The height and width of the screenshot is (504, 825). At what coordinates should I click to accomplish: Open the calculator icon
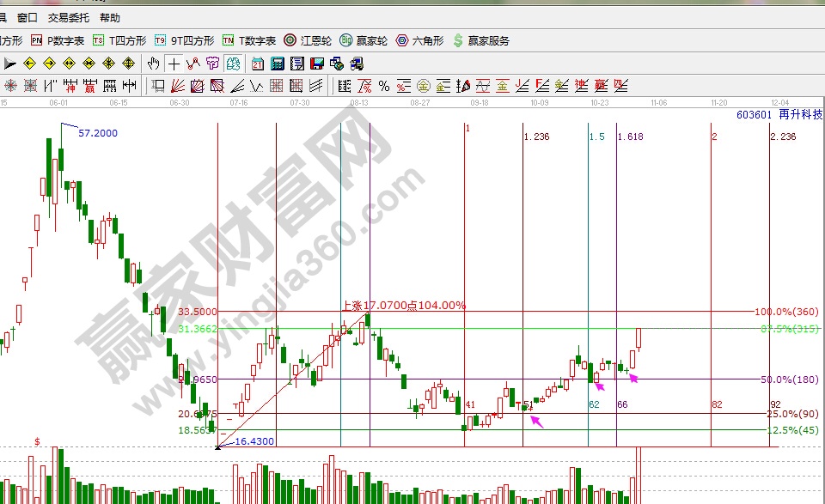coord(278,64)
